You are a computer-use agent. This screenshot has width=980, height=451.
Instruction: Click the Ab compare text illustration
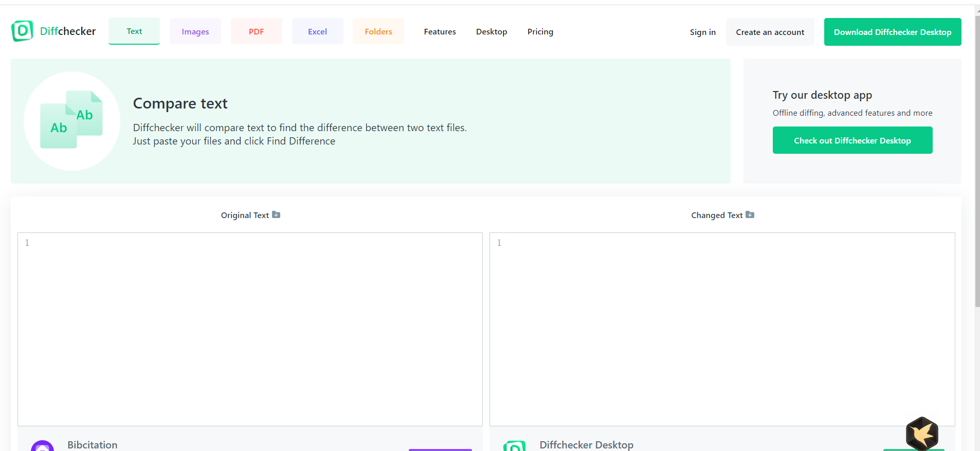[72, 121]
